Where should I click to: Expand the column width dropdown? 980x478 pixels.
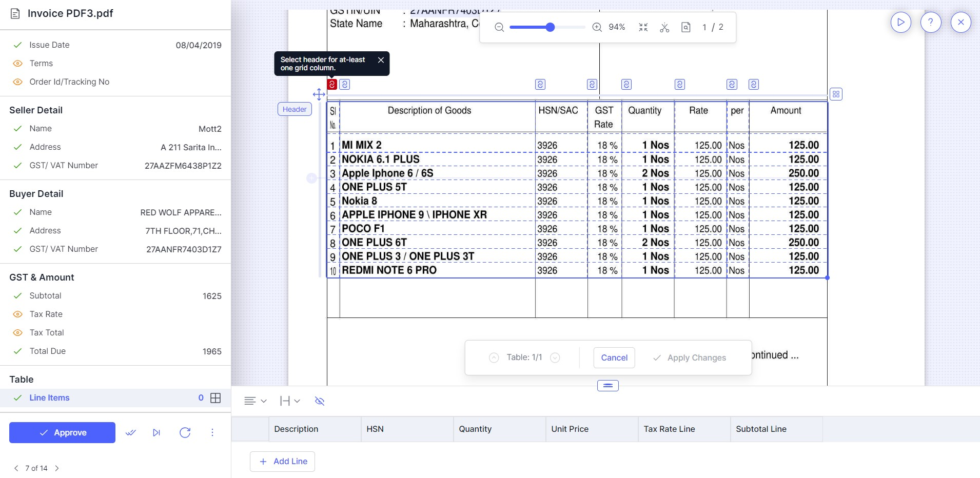(x=290, y=401)
